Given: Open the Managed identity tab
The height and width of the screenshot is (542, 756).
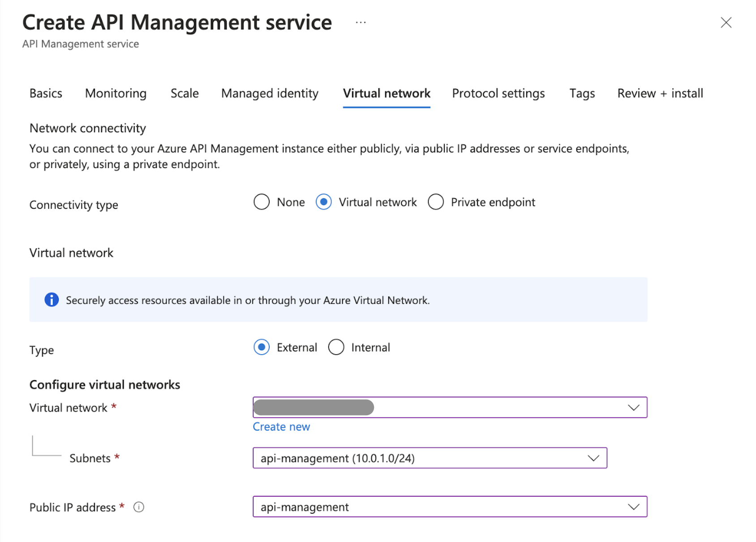Looking at the screenshot, I should click(270, 93).
